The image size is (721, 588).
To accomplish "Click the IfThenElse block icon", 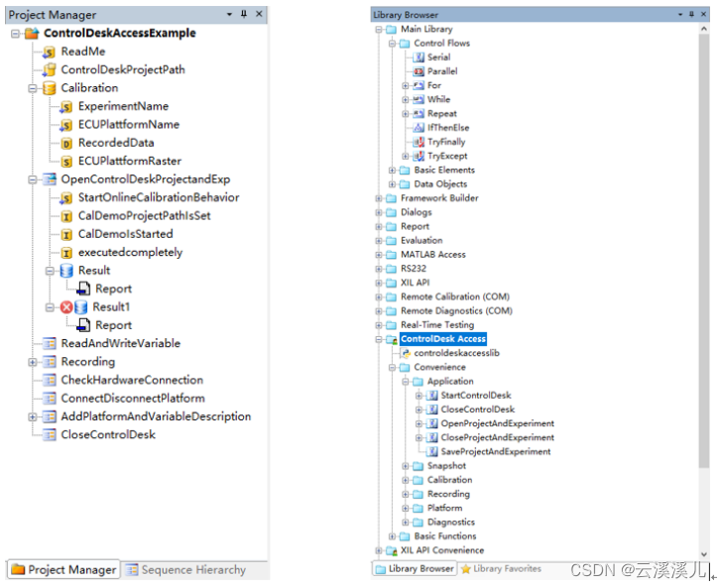I will 419,128.
